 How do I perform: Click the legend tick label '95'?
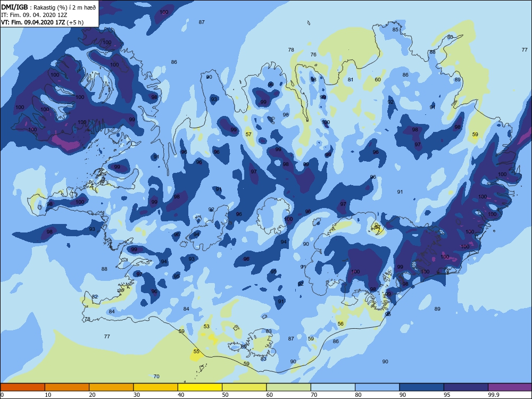point(447,395)
